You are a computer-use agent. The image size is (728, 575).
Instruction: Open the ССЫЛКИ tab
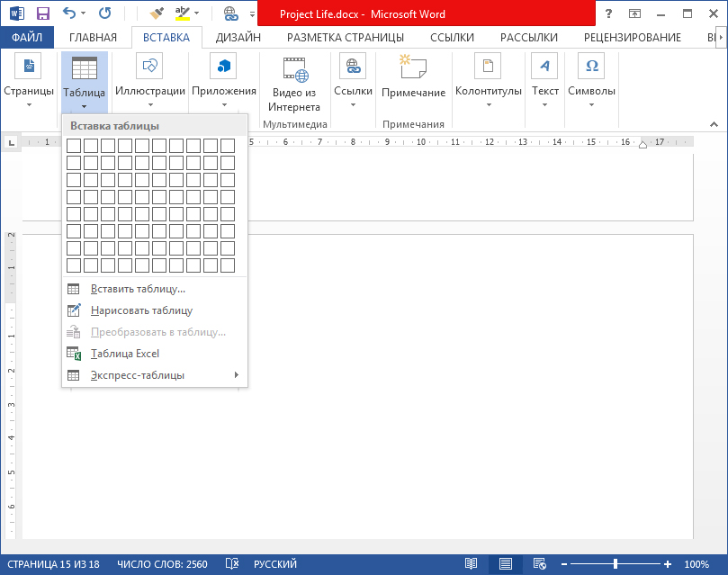[452, 37]
